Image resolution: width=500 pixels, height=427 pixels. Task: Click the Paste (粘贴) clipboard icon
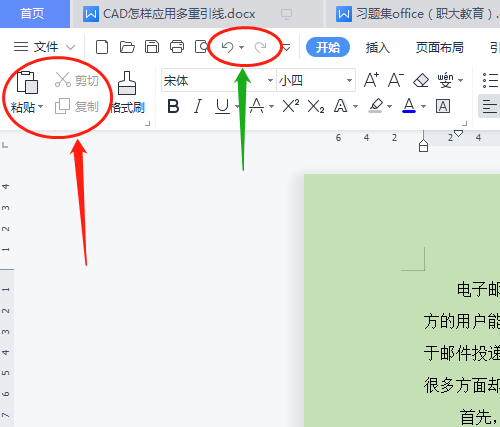coord(27,82)
